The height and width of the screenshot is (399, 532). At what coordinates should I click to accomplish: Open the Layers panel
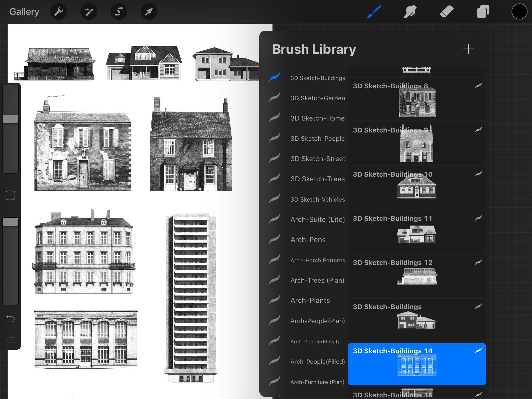483,11
